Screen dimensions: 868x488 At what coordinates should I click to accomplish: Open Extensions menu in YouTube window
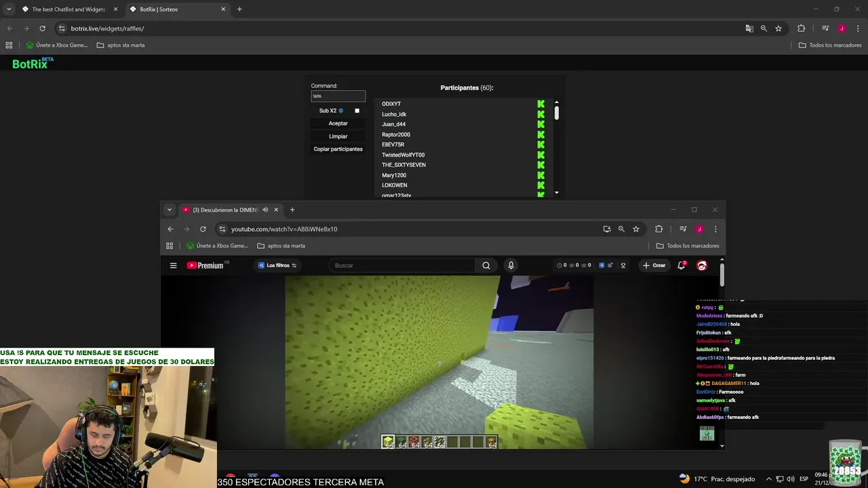pos(658,229)
